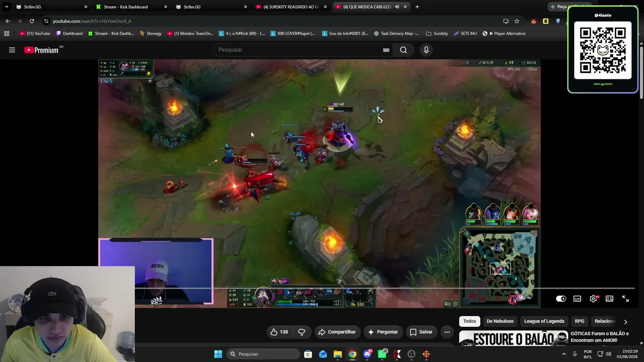Open on-screen keyboard icon in search box

386,50
